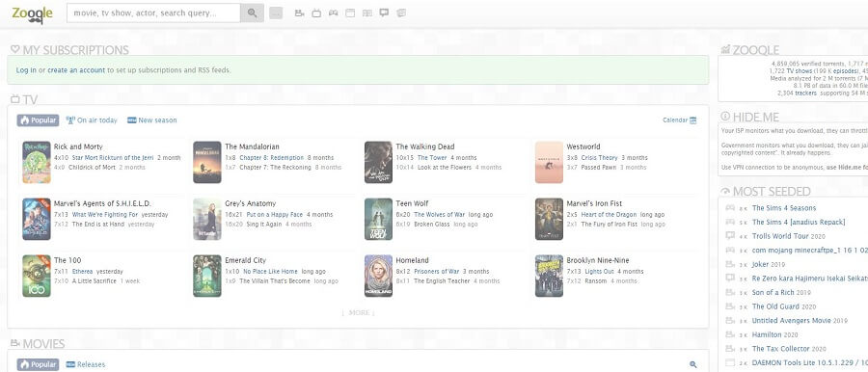Select the Popular tab in TV section

39,120
